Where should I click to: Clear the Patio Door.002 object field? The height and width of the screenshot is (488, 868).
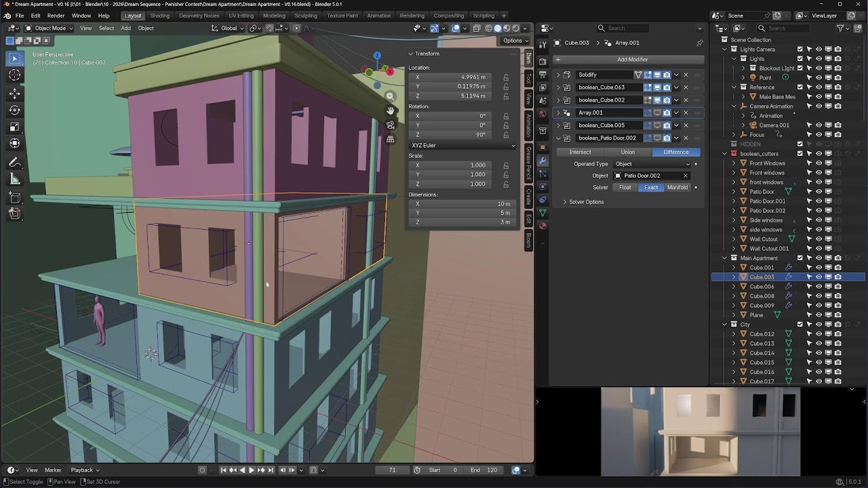point(686,176)
